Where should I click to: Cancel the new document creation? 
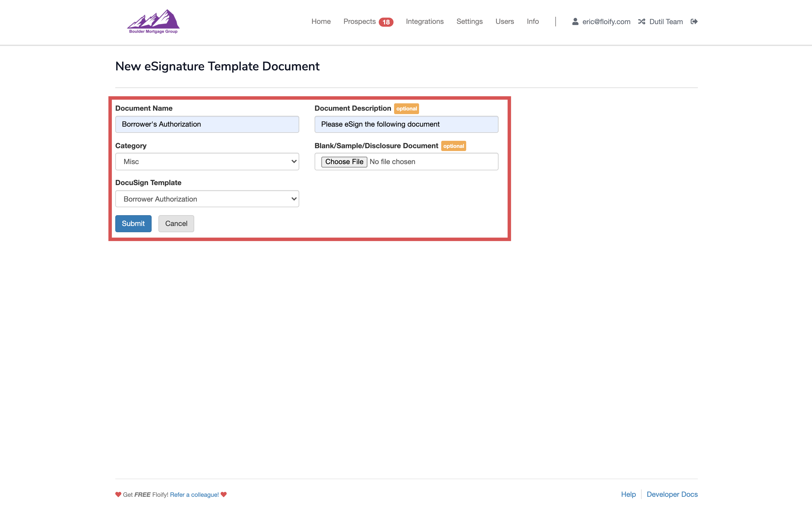(176, 223)
